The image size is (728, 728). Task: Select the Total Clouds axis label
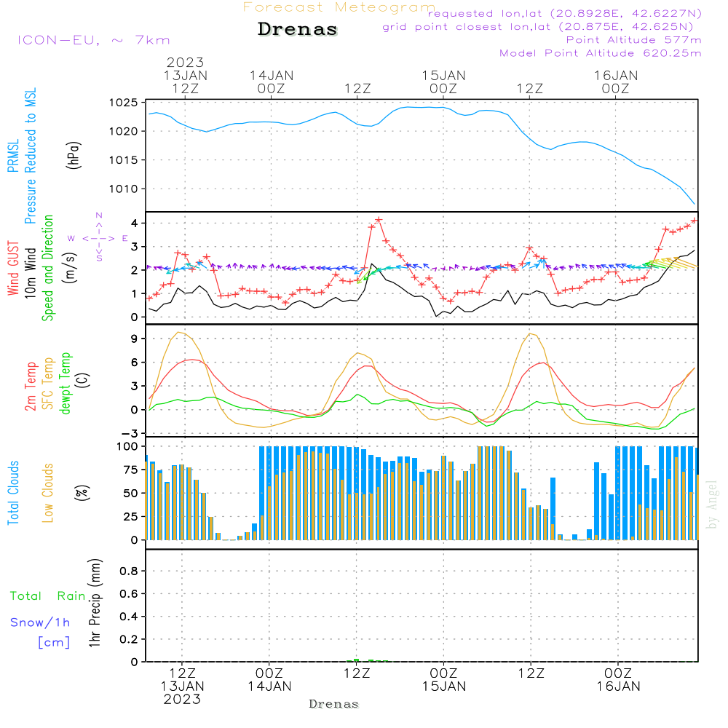coord(13,493)
